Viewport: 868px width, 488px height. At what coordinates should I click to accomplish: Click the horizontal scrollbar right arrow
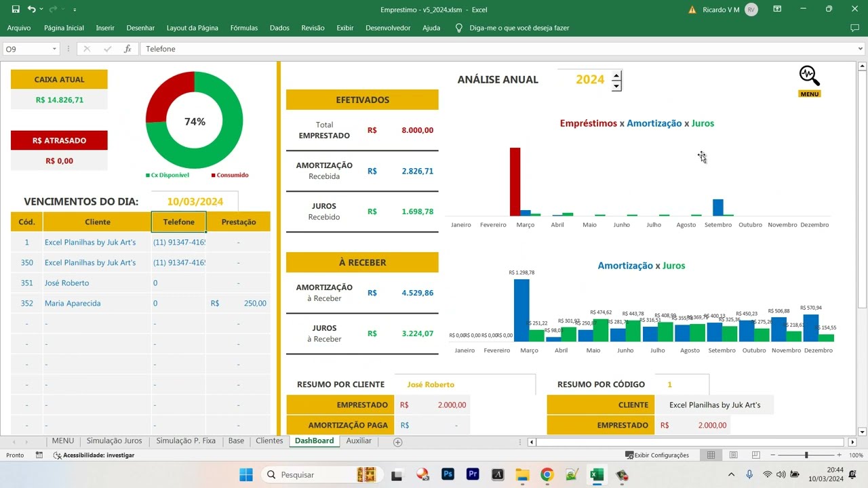852,442
